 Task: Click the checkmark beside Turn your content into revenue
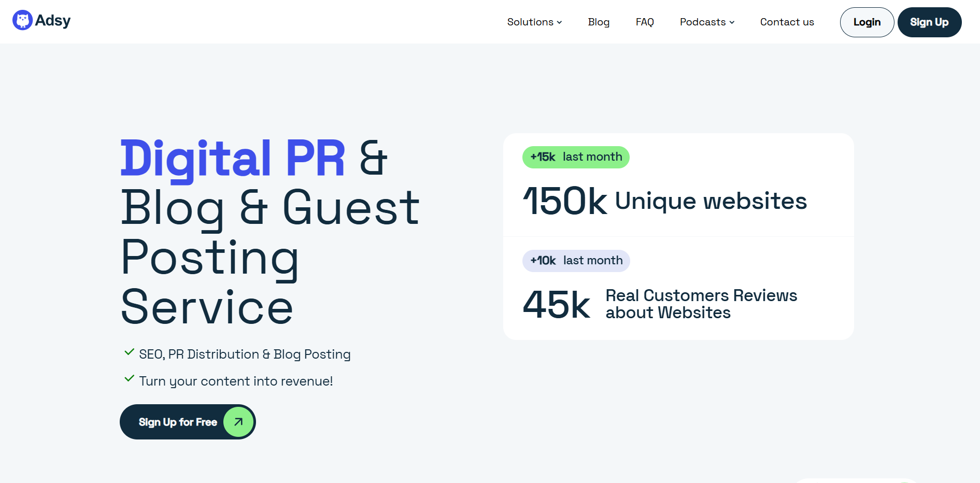point(130,379)
